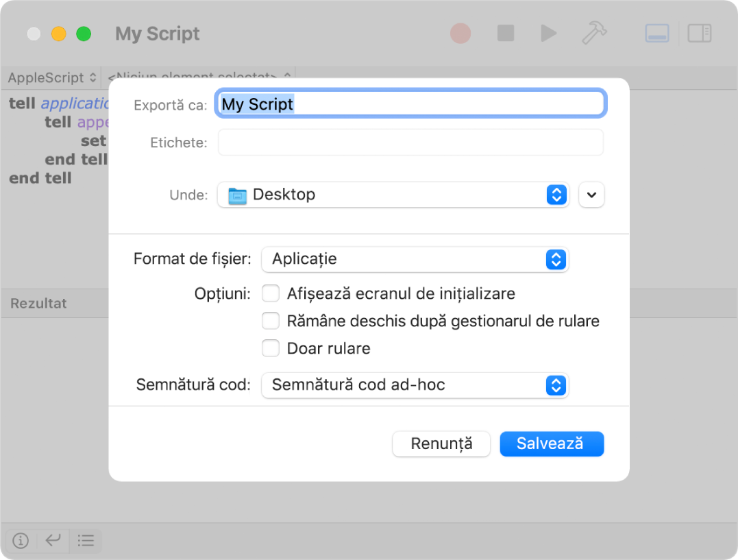The width and height of the screenshot is (738, 560).
Task: Expand the save dialog with the chevron
Action: click(x=591, y=195)
